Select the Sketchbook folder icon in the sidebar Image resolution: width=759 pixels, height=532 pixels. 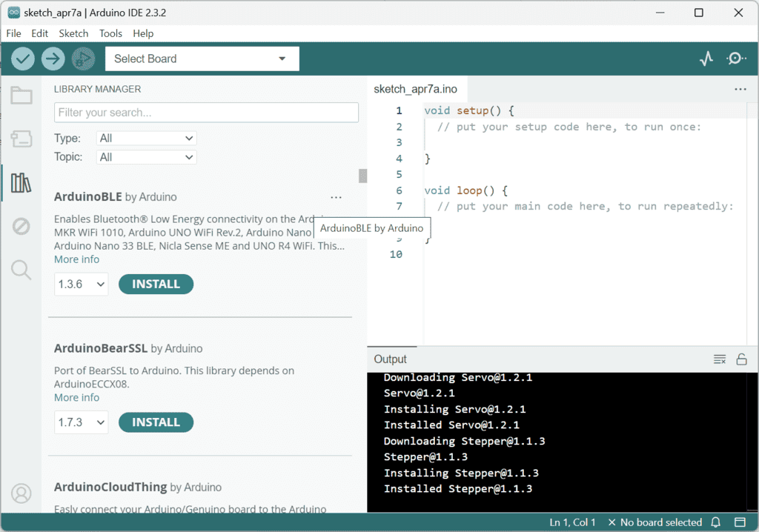coord(21,95)
